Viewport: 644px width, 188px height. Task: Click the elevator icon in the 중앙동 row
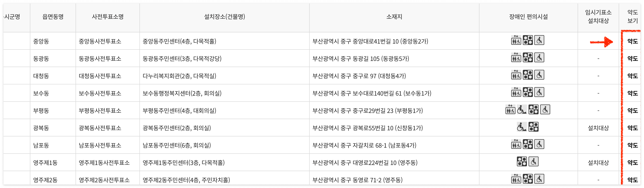tap(516, 40)
